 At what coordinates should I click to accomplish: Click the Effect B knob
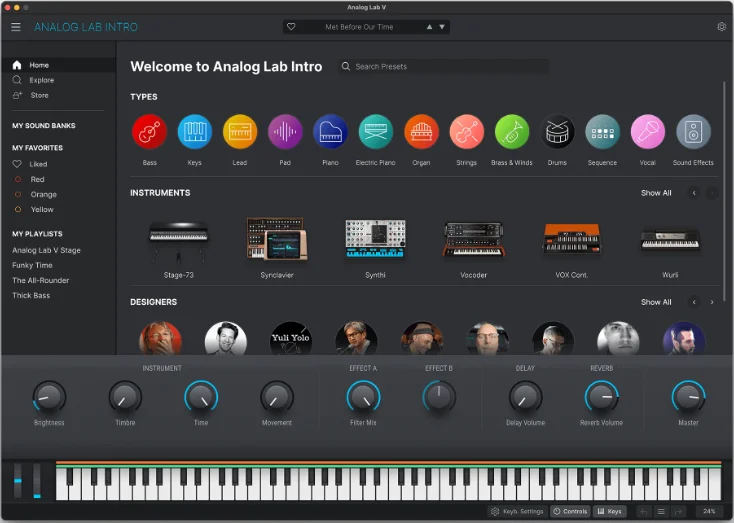pyautogui.click(x=439, y=397)
